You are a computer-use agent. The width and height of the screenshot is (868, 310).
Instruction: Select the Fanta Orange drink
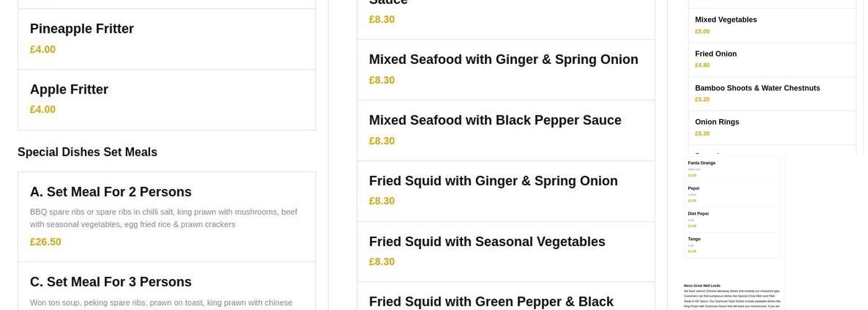pos(701,163)
